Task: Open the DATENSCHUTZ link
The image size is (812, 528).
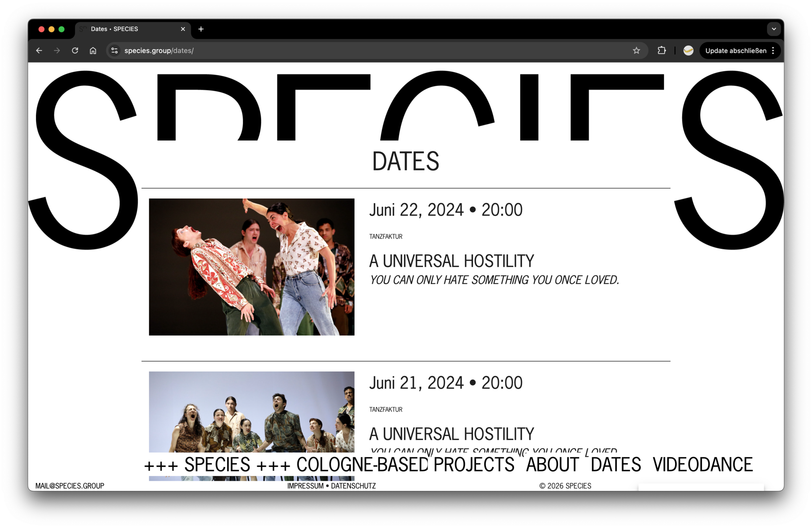Action: [354, 486]
